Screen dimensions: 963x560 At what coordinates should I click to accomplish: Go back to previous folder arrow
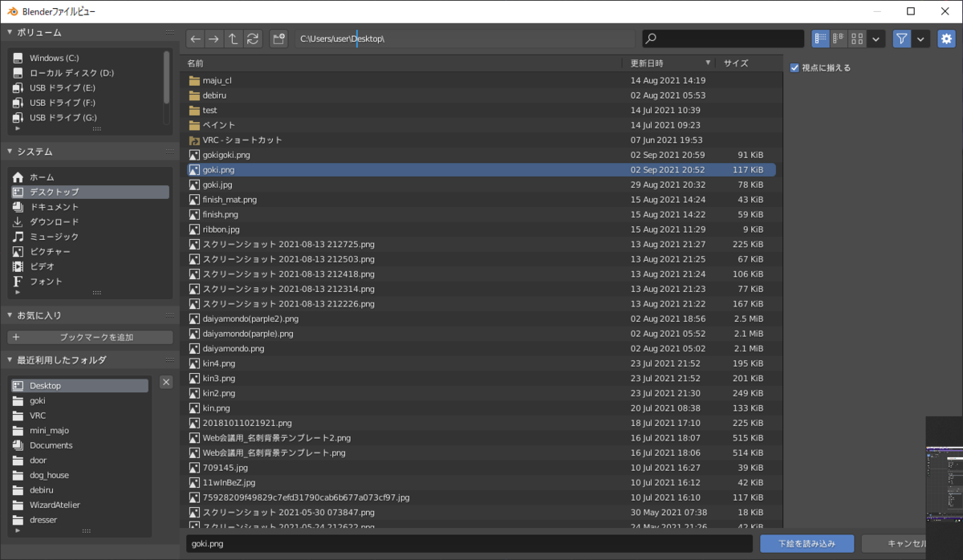[x=195, y=39]
